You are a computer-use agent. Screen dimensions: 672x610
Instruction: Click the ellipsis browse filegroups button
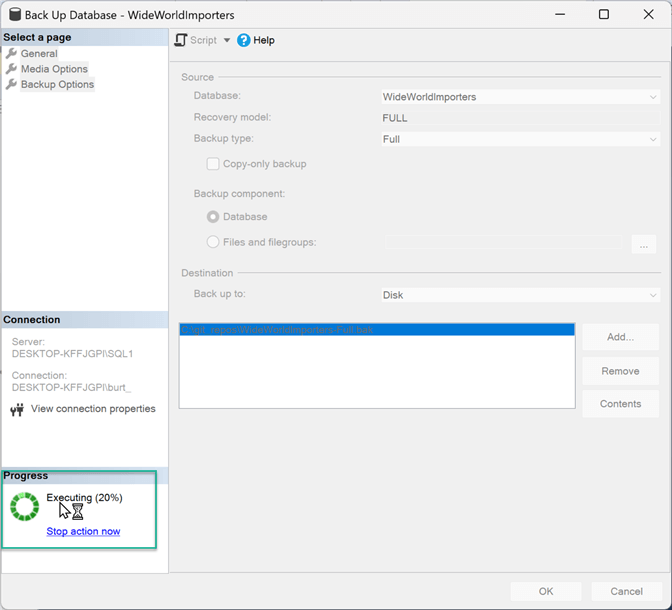[644, 244]
